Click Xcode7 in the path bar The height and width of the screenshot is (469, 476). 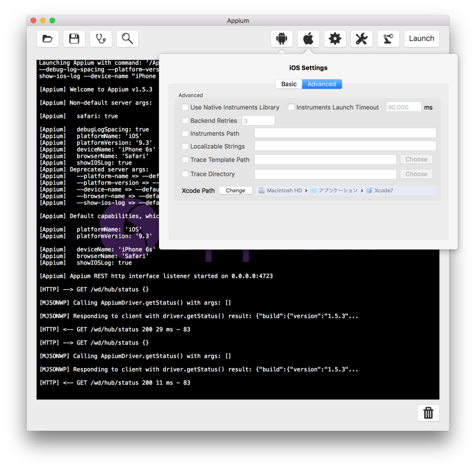[380, 190]
